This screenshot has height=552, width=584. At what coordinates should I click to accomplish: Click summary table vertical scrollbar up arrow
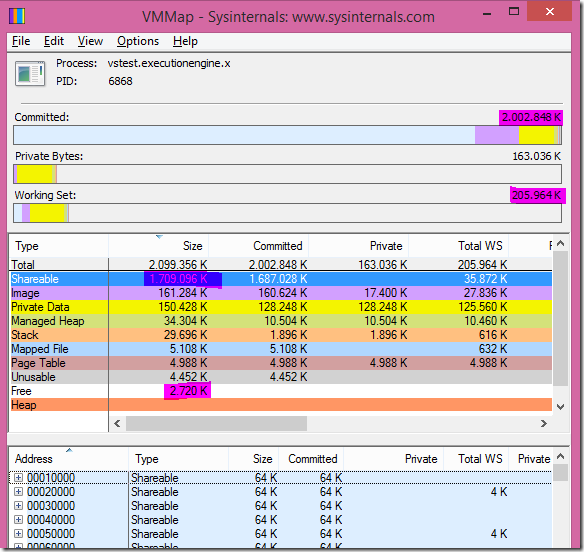(x=560, y=244)
